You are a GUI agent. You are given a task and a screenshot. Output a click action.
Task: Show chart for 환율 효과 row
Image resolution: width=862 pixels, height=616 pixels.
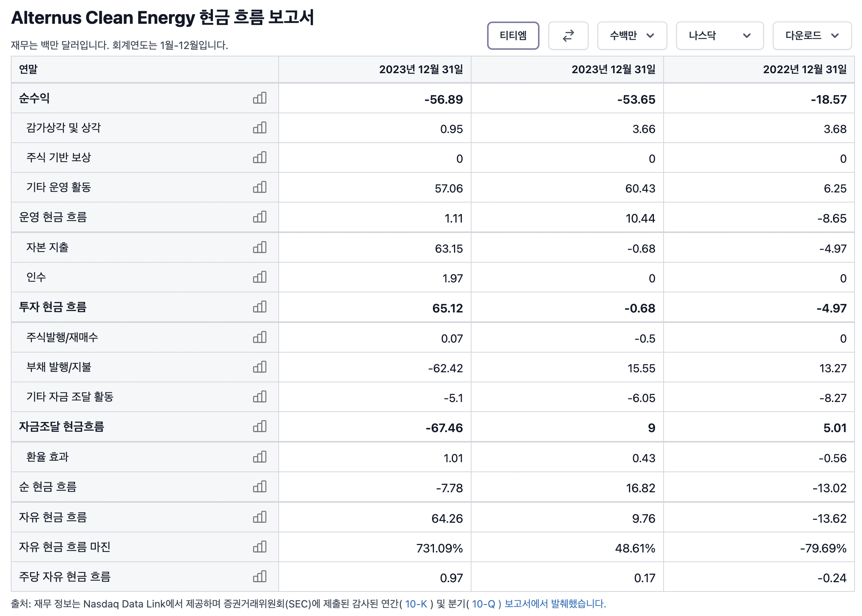pyautogui.click(x=260, y=457)
